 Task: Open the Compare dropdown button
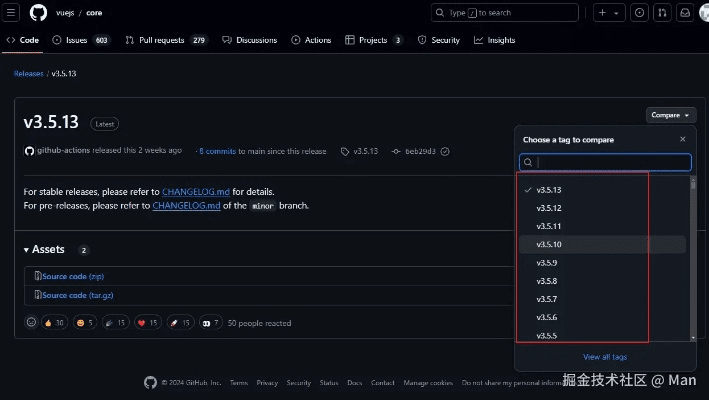(670, 115)
